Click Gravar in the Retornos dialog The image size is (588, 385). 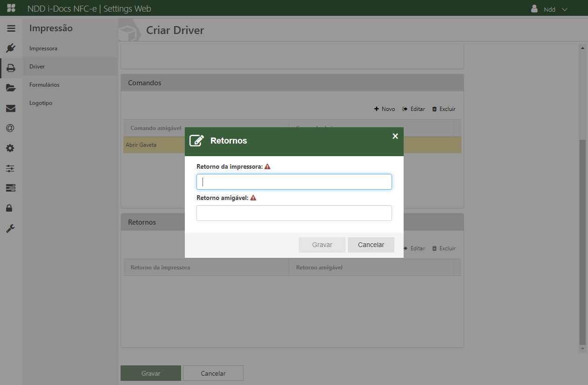point(322,245)
